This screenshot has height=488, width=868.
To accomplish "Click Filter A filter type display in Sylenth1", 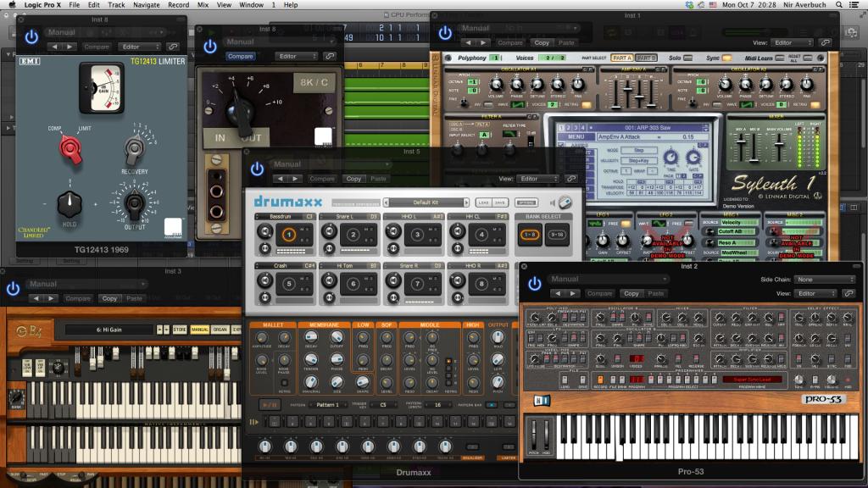I will point(509,133).
